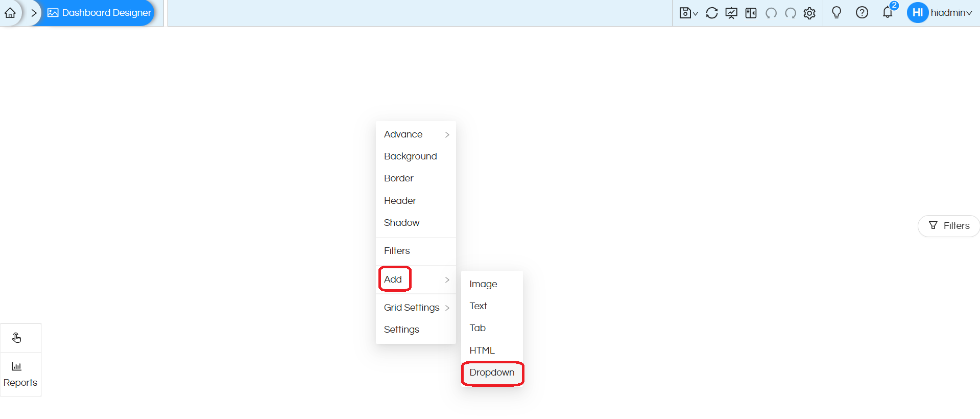Open the Filters button on right

pos(948,226)
